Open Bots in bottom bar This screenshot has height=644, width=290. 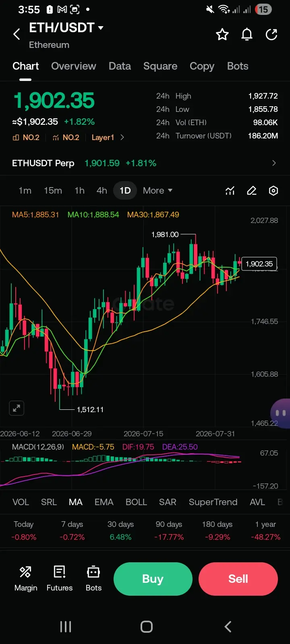pyautogui.click(x=93, y=579)
